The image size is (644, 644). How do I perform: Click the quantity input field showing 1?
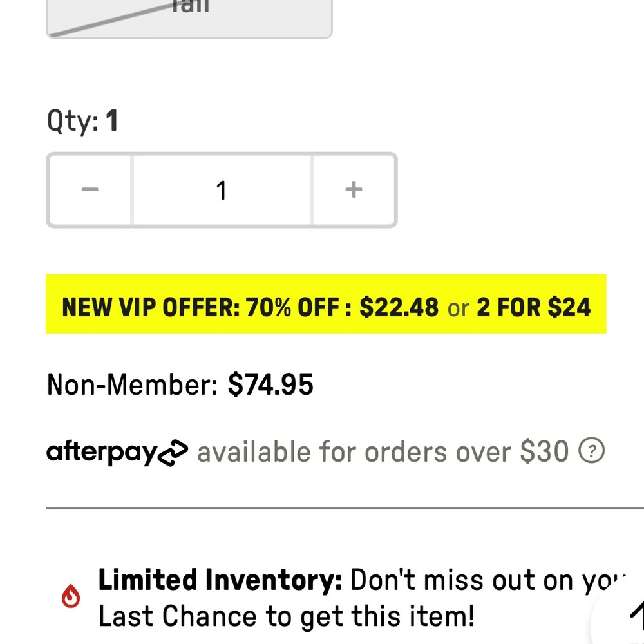click(x=222, y=190)
